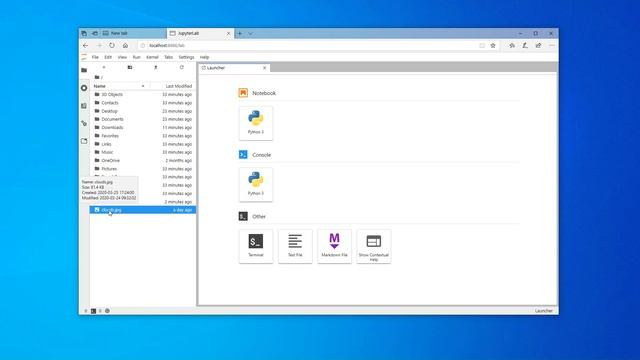Click the tabs you've set aside icon
640x360 pixels.
coord(84,33)
